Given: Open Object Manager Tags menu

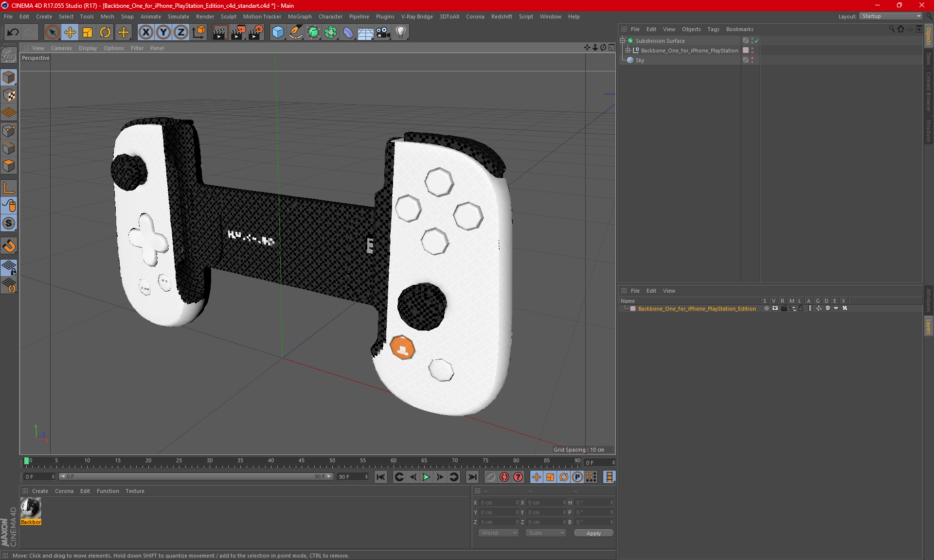Looking at the screenshot, I should [713, 29].
